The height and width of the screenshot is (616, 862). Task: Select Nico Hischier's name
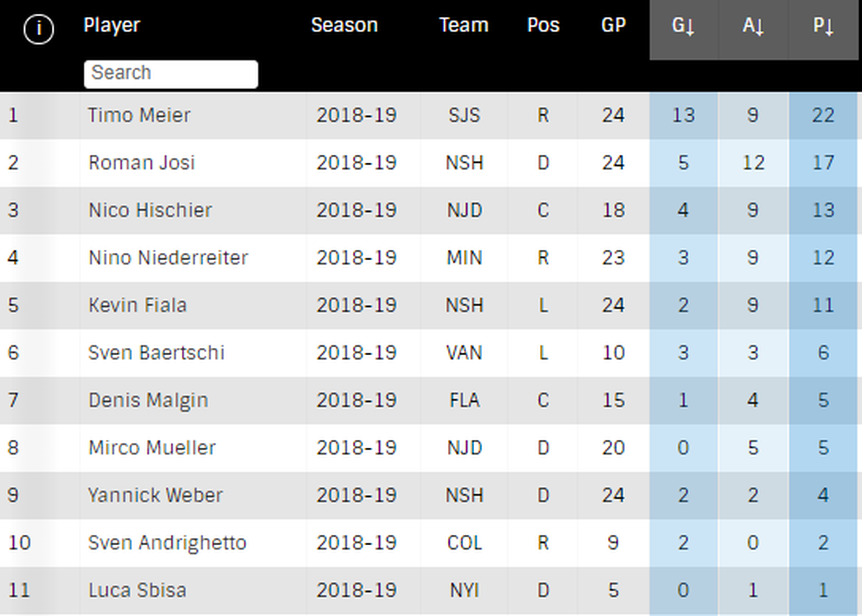point(150,210)
